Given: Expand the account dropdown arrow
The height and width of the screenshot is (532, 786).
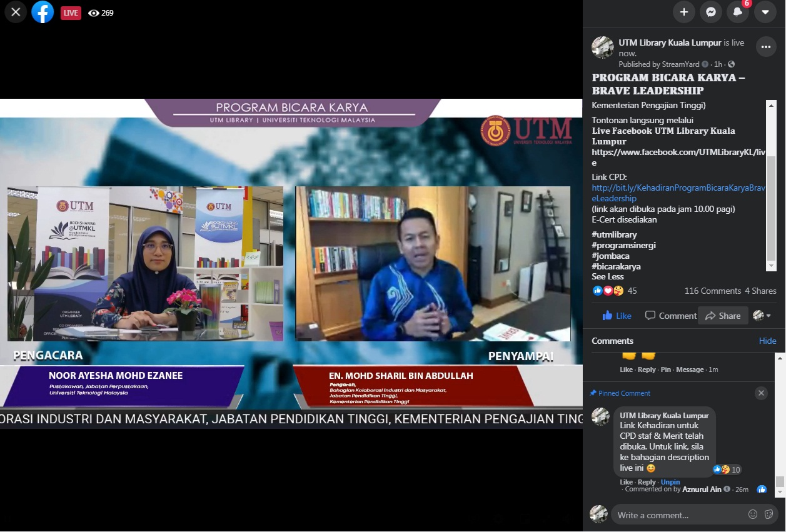Looking at the screenshot, I should coord(765,12).
